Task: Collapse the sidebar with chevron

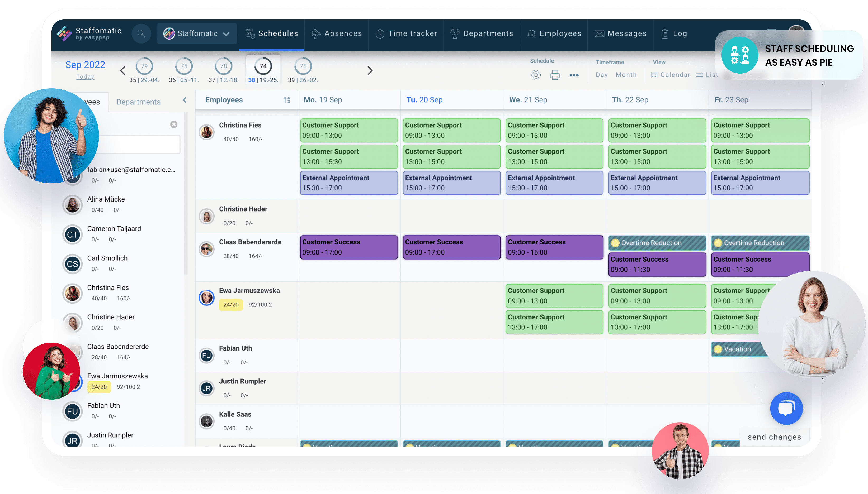Action: (185, 100)
